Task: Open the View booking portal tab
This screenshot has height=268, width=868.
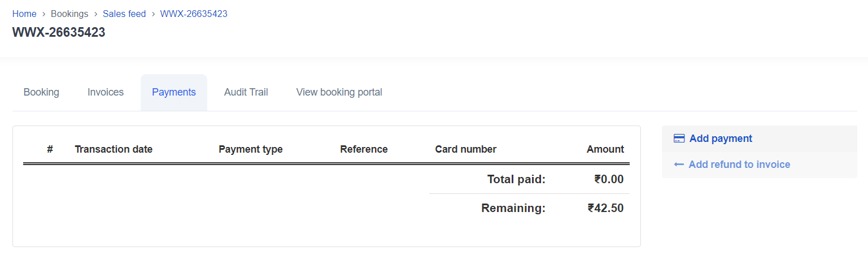Action: (x=339, y=92)
